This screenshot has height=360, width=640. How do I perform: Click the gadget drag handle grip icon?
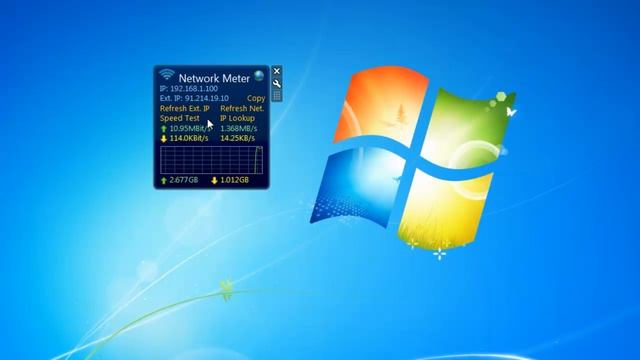tap(277, 96)
